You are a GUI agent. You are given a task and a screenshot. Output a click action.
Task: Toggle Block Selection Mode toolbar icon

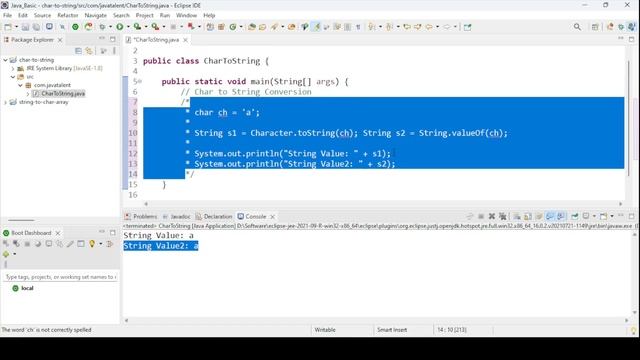point(348,27)
